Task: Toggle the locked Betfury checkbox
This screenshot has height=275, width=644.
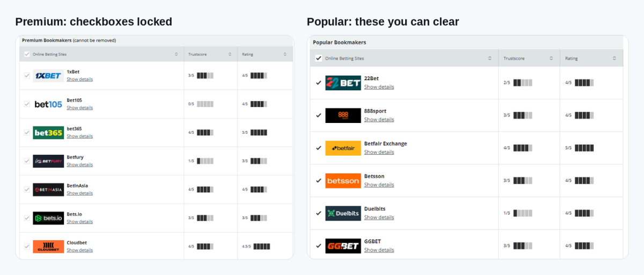Action: coord(27,161)
